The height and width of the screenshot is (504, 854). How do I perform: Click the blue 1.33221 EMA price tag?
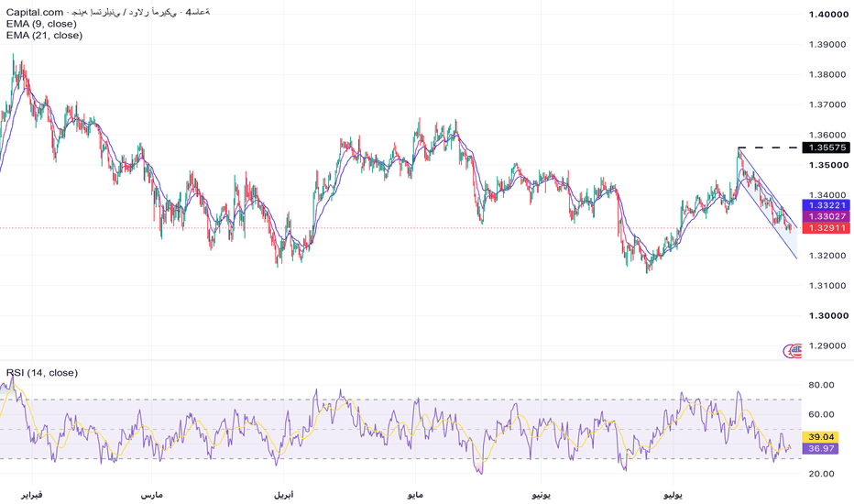[x=827, y=205]
